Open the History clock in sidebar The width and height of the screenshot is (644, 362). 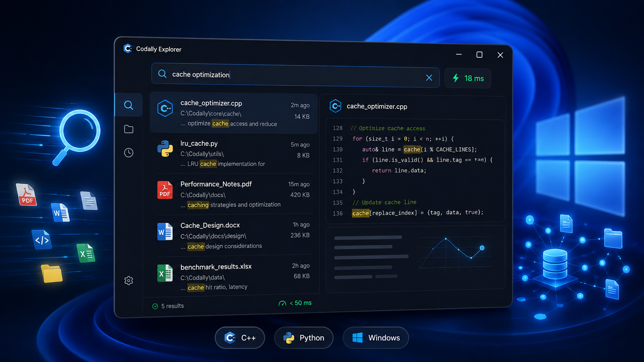tap(129, 153)
